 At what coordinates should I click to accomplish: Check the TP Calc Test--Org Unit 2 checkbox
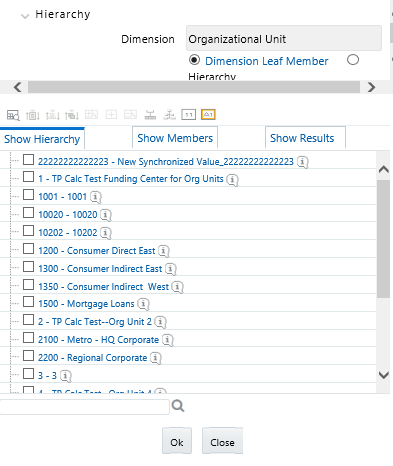tap(28, 320)
